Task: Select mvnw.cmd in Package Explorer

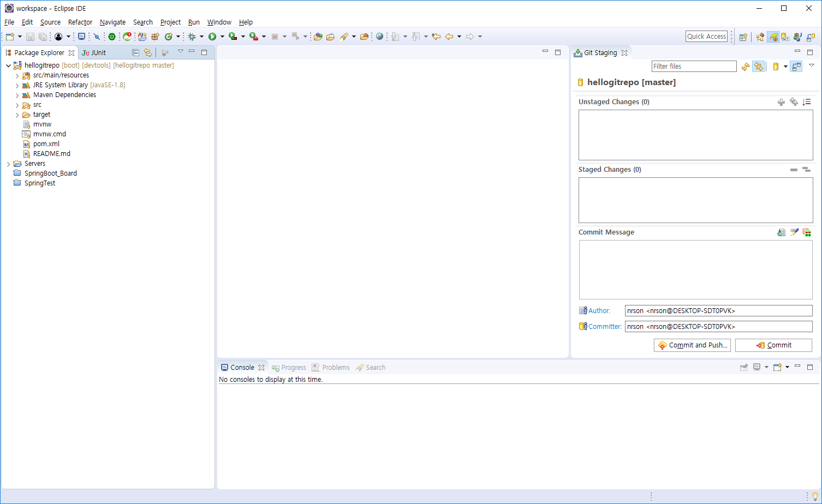Action: 50,134
